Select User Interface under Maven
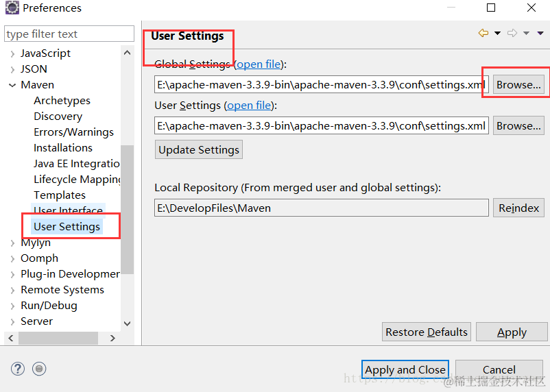550x392 pixels. point(68,209)
